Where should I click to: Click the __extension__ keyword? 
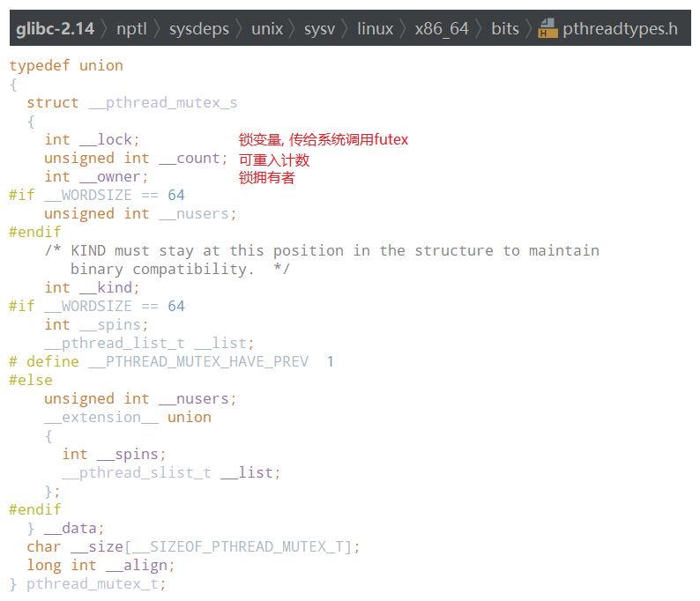101,418
